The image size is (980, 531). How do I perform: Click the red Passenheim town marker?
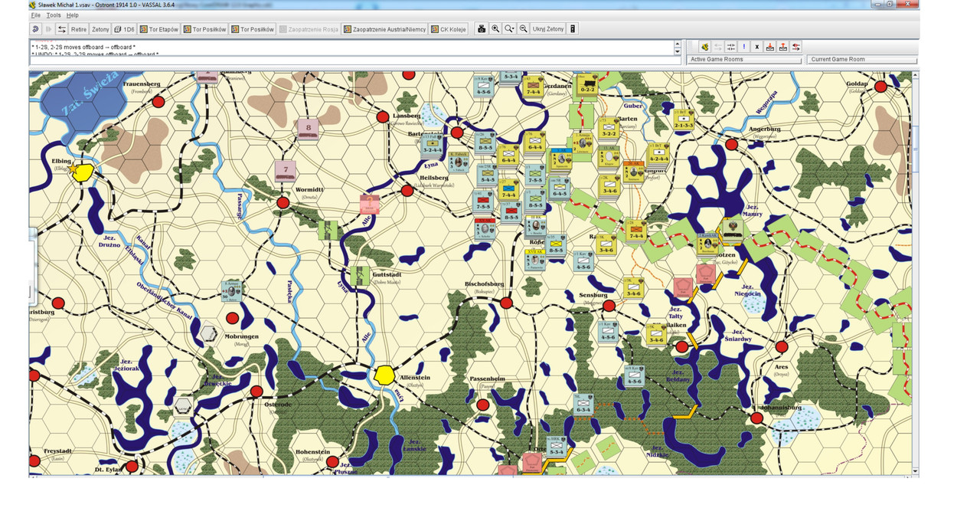[x=482, y=405]
